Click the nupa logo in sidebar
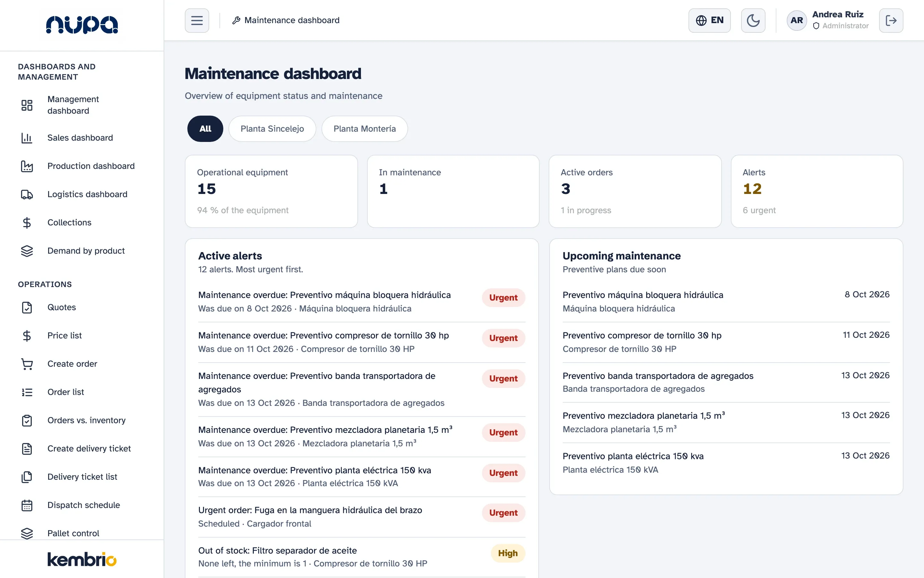This screenshot has height=578, width=924. pos(82,25)
